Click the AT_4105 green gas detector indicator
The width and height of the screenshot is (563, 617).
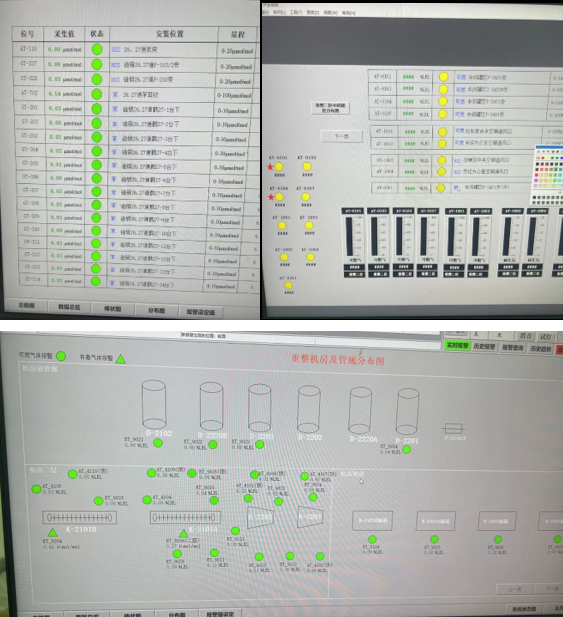36,489
